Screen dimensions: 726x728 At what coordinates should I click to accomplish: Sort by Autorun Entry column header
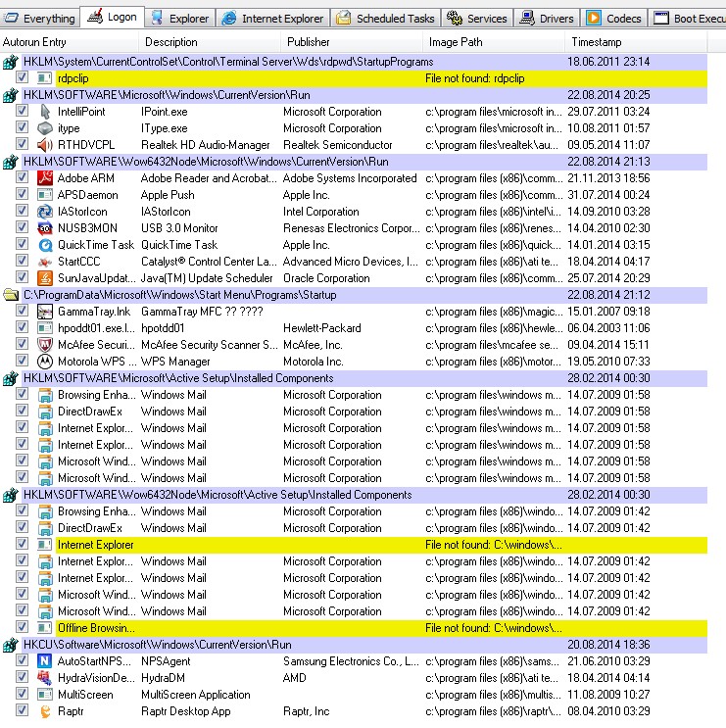pyautogui.click(x=70, y=42)
